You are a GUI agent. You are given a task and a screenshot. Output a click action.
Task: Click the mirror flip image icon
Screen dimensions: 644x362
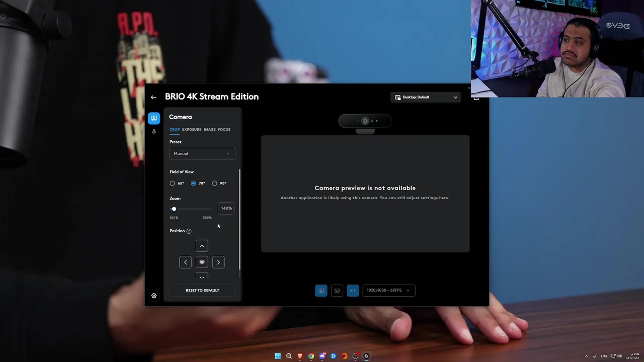[x=353, y=290]
